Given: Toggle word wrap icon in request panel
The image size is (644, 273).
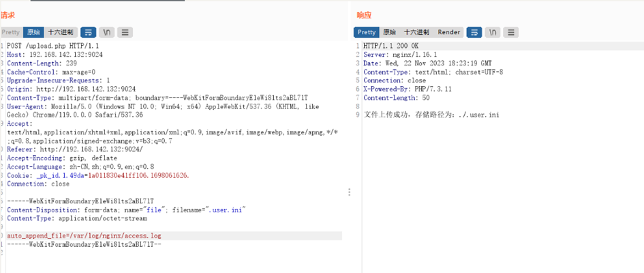Looking at the screenshot, I should pyautogui.click(x=89, y=32).
